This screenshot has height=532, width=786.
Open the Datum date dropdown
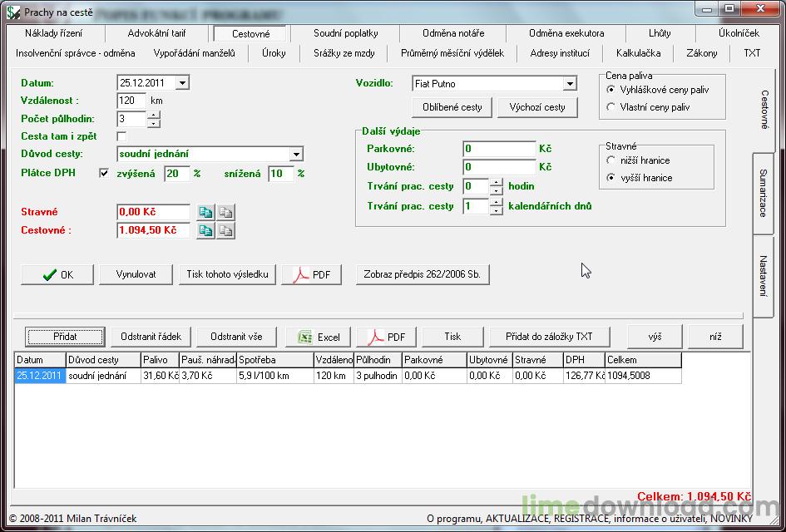182,83
